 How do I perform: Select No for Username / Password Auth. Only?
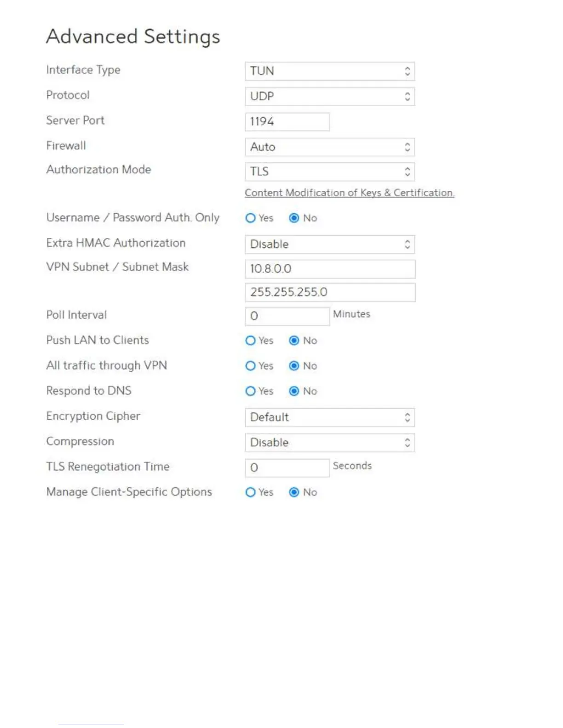click(294, 218)
